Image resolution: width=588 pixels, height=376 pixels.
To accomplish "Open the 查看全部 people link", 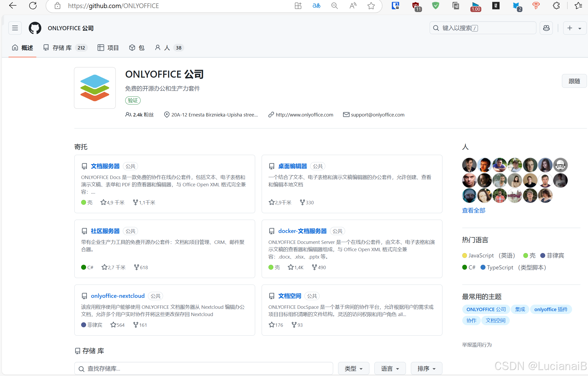I will click(x=473, y=210).
